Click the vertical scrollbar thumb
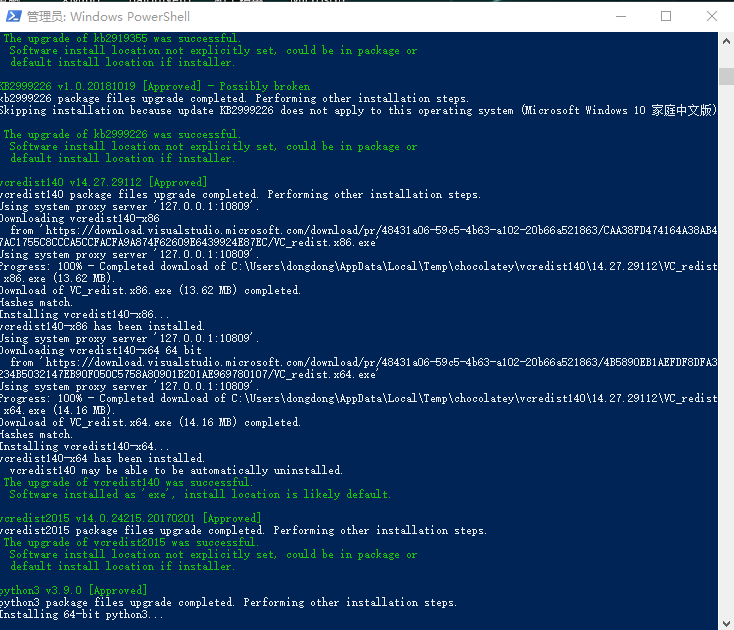734x630 pixels. (x=726, y=76)
